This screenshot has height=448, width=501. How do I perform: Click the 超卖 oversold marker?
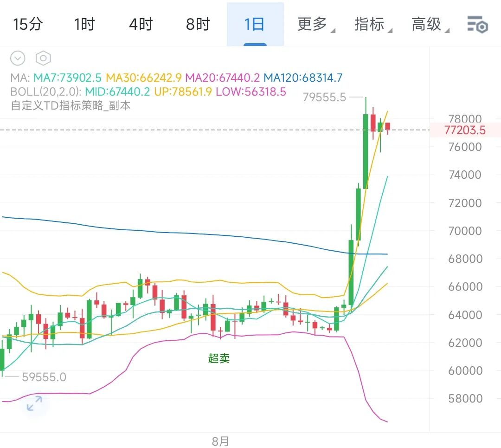219,358
